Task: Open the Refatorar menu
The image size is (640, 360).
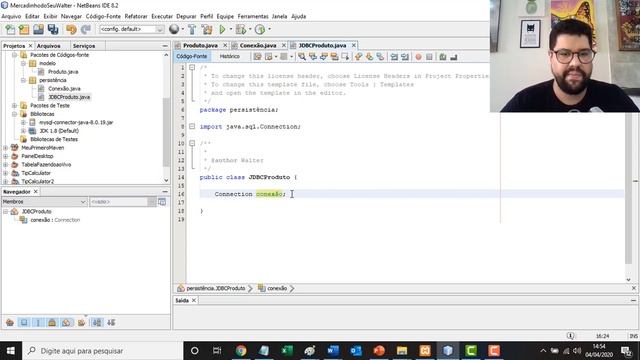Action: [136, 16]
